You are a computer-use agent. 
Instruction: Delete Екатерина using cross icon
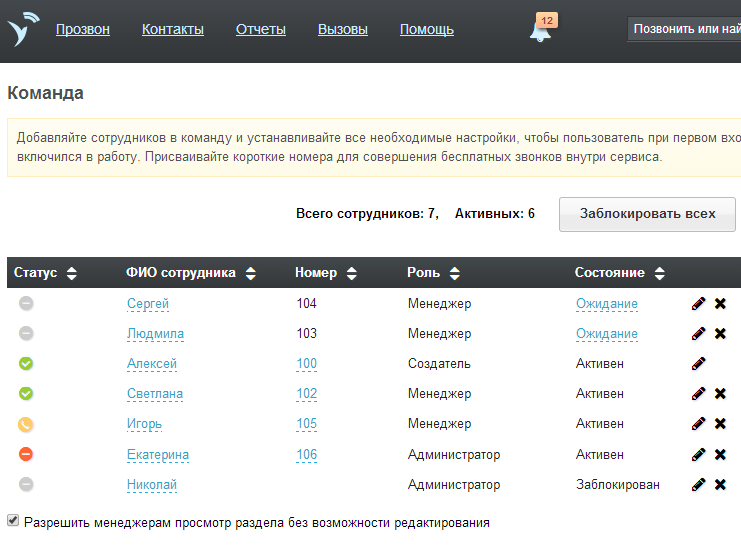point(720,454)
